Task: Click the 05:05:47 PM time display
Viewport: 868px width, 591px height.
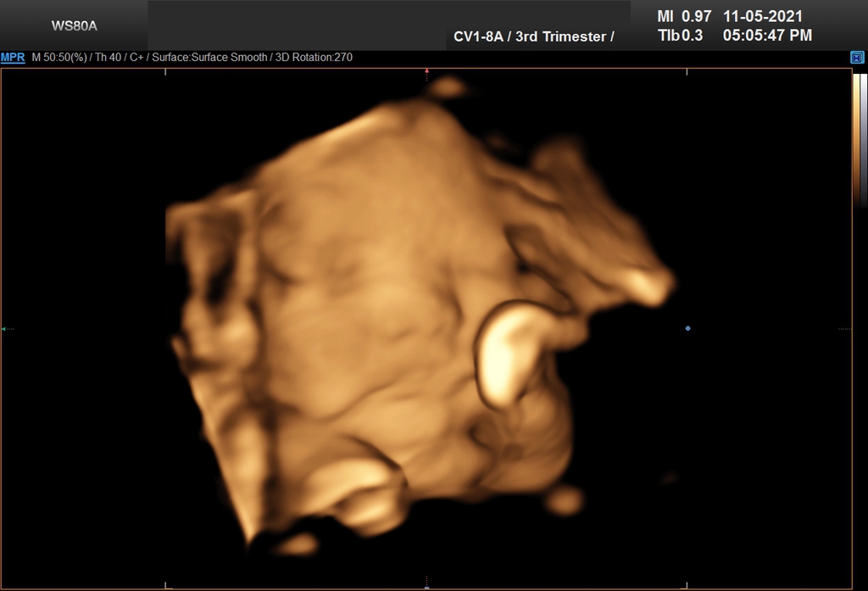Action: (x=767, y=36)
